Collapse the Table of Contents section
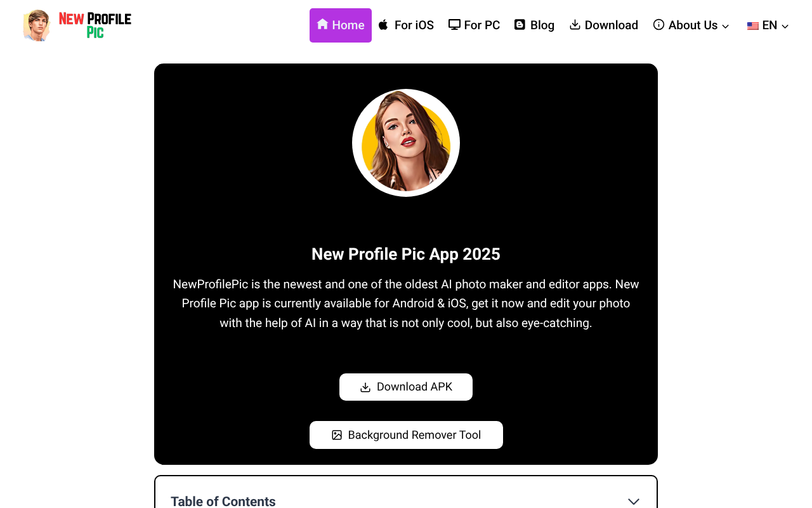This screenshot has height=508, width=812. 634,501
